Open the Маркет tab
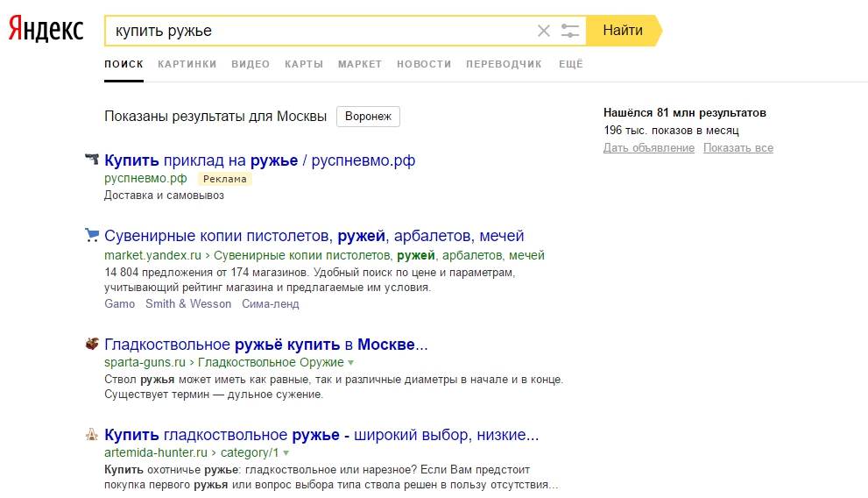The width and height of the screenshot is (868, 498). point(360,64)
